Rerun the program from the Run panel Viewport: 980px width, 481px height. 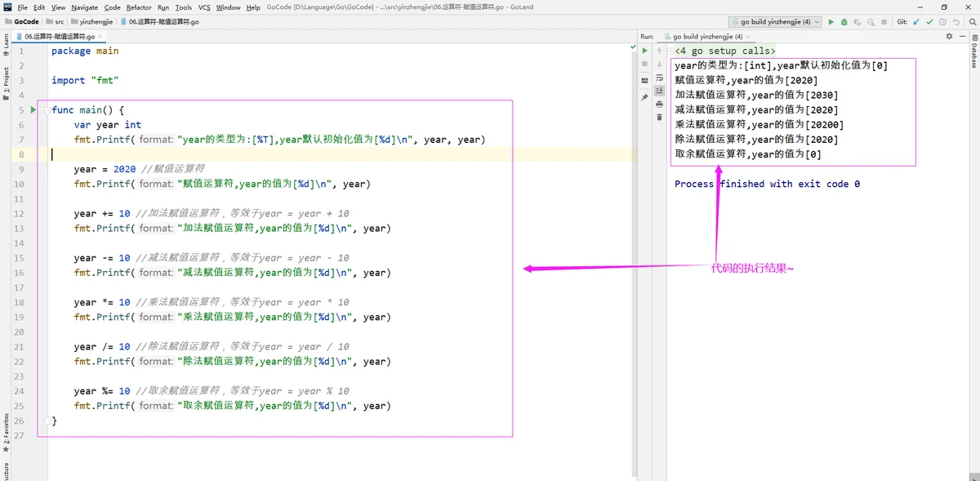point(644,51)
